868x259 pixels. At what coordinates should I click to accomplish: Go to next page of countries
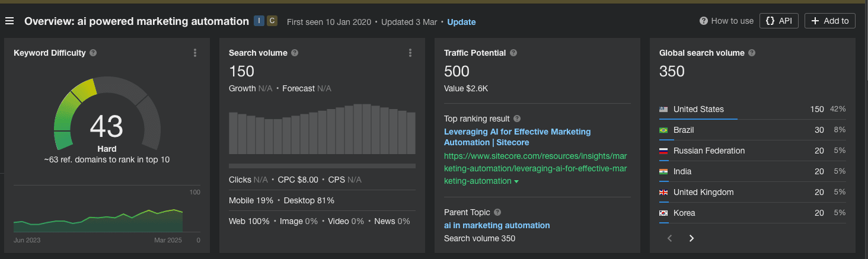click(691, 238)
